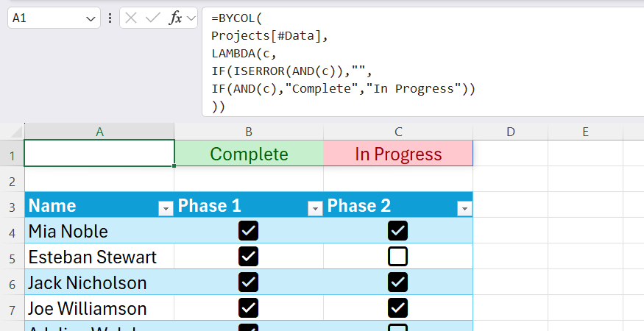Open the Name column filter dropdown
Screen dimensions: 644x331
166,209
